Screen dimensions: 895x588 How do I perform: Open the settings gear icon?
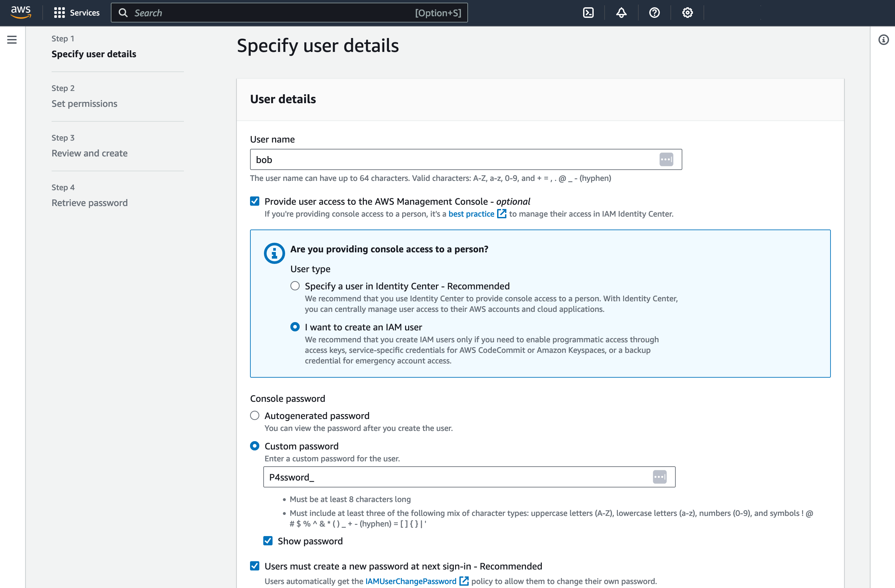(687, 13)
